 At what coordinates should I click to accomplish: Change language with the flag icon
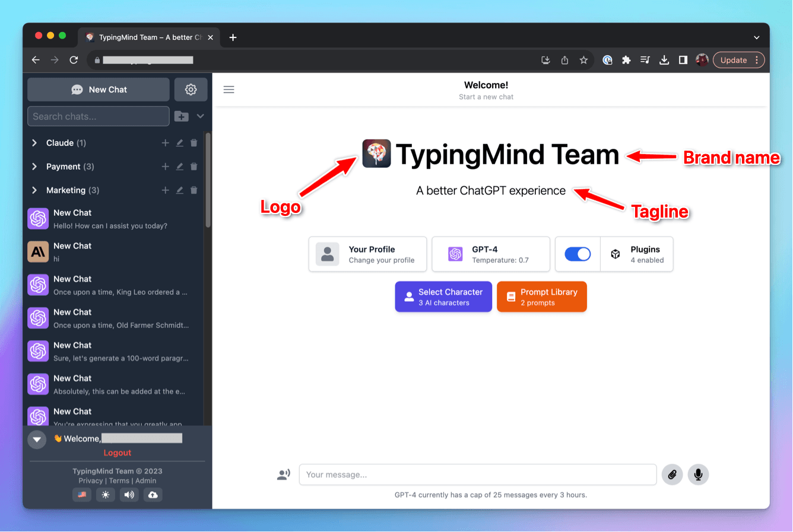[x=82, y=495]
